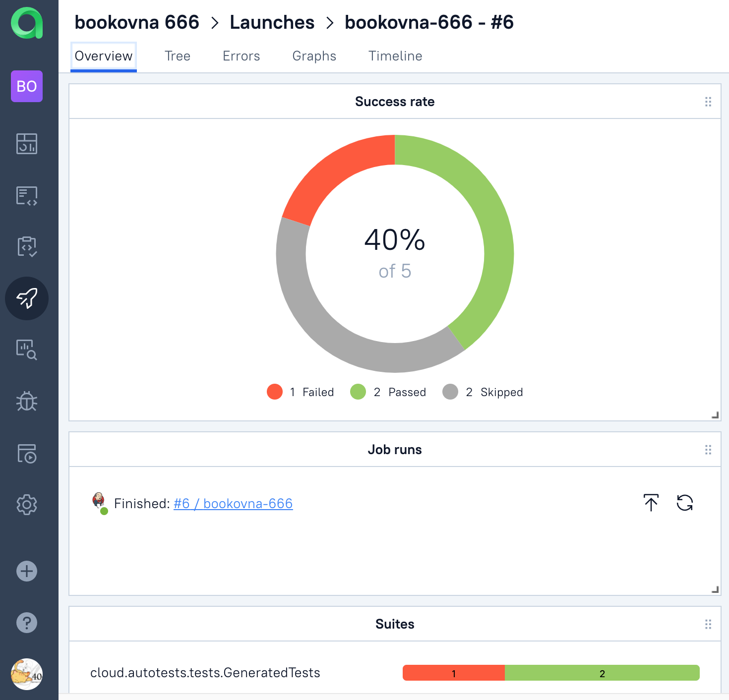The image size is (729, 700).
Task: Switch to the Graphs tab
Action: [314, 56]
